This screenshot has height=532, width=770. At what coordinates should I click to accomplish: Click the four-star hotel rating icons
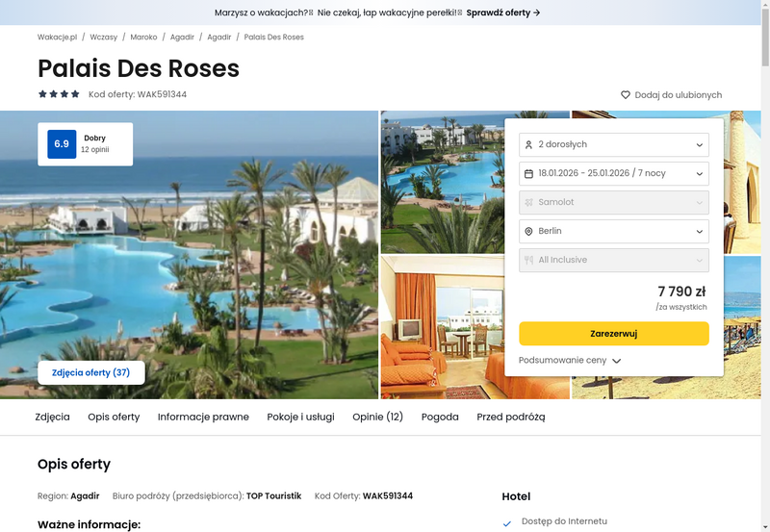[x=59, y=94]
